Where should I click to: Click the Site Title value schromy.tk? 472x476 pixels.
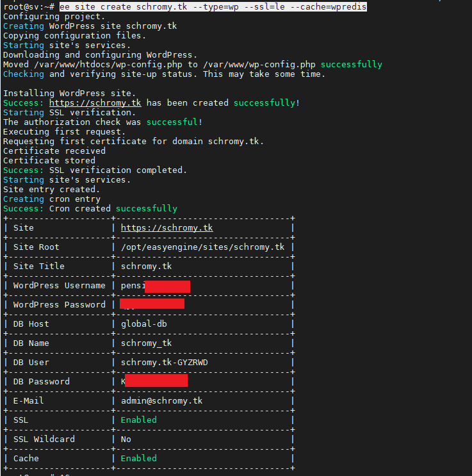146,266
